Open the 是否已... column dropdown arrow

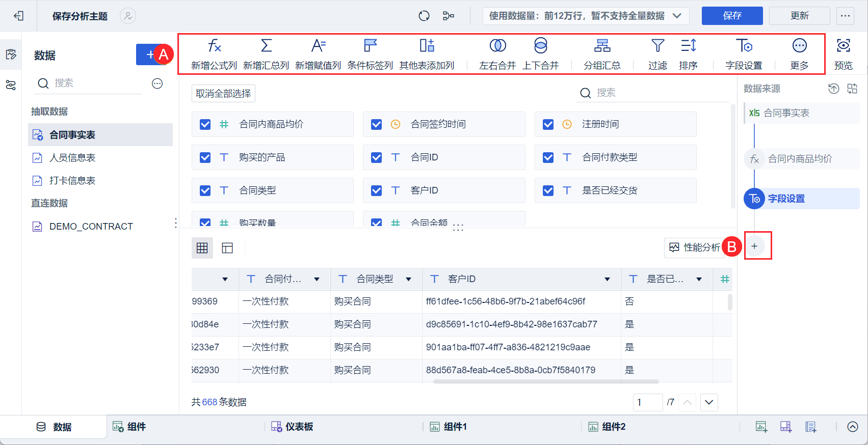click(x=699, y=279)
